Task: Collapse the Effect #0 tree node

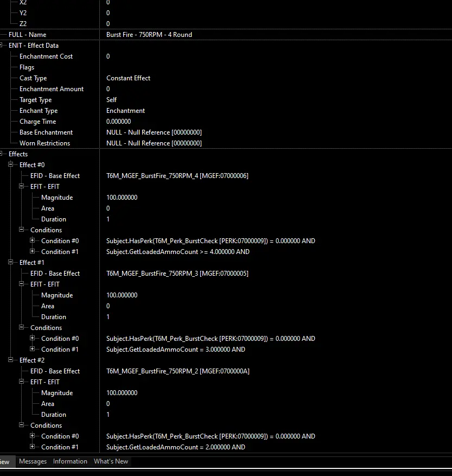Action: [x=11, y=164]
